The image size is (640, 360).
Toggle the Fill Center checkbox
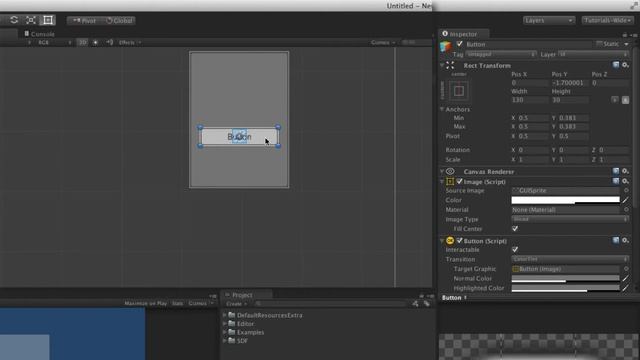[x=515, y=229]
